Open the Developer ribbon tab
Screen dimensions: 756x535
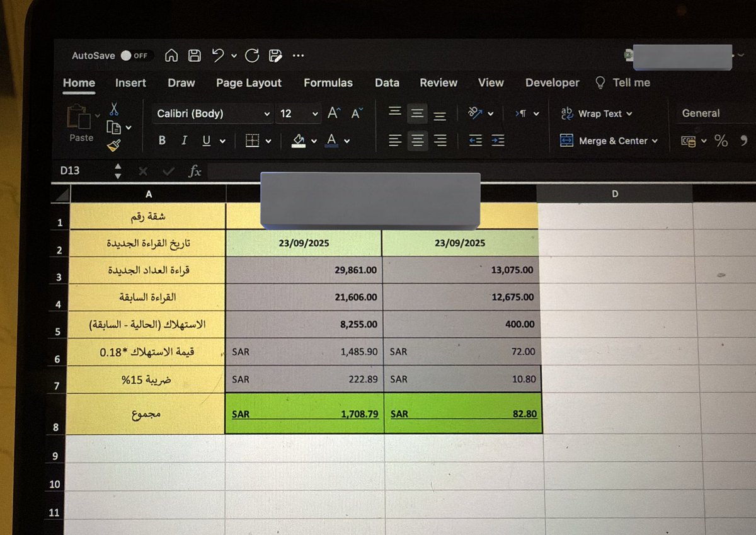pos(553,83)
